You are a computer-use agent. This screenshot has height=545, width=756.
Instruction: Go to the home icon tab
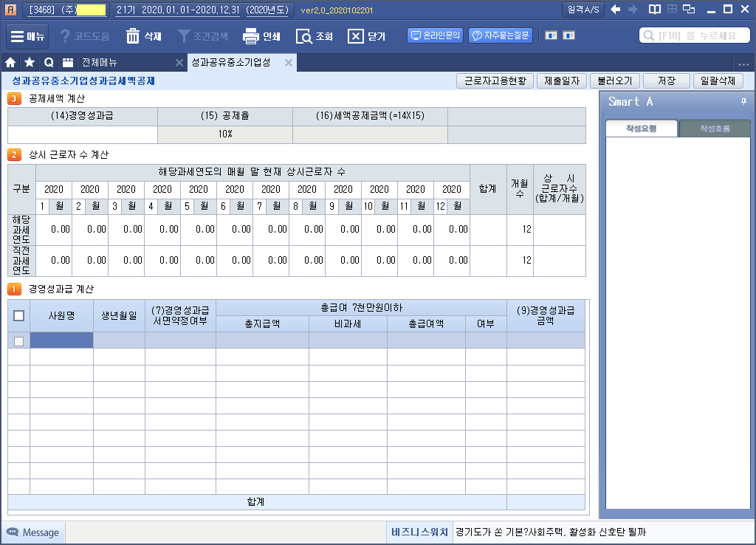pos(10,63)
